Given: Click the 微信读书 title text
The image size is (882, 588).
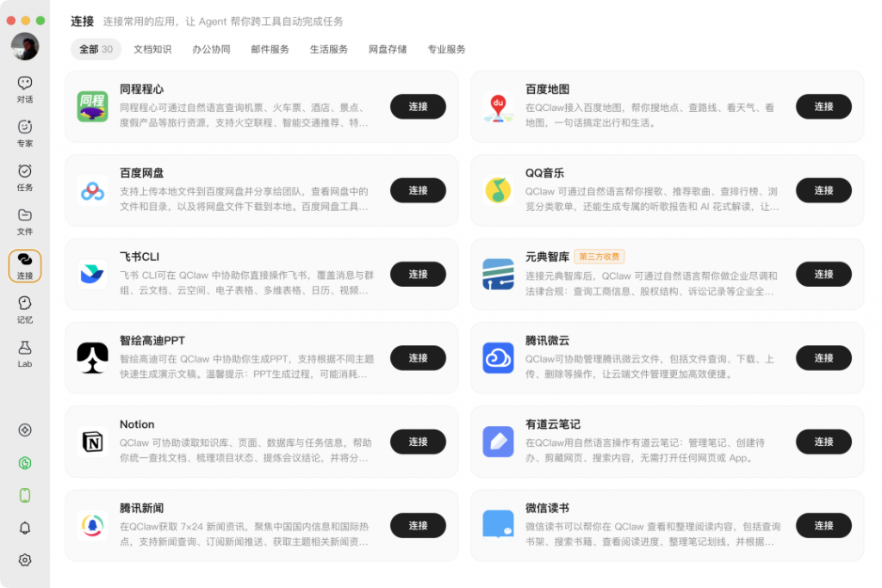Looking at the screenshot, I should click(x=547, y=508).
